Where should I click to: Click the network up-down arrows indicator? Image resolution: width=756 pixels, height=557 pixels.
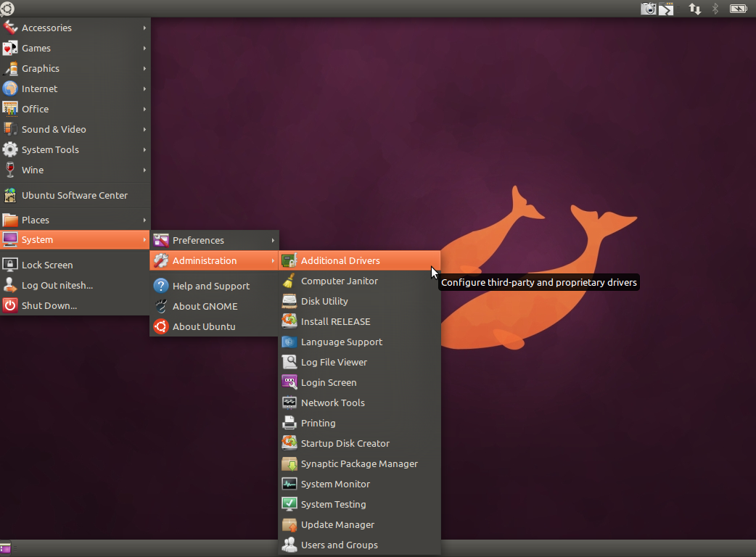click(695, 9)
